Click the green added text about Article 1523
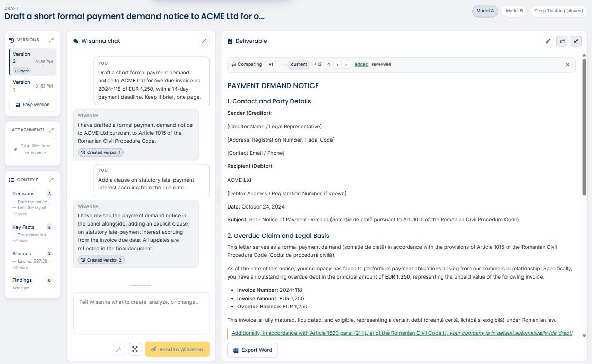The width and height of the screenshot is (592, 364). (402, 333)
